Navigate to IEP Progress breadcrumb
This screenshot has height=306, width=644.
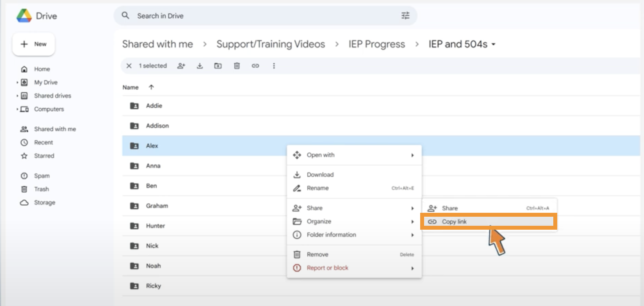[x=377, y=44]
